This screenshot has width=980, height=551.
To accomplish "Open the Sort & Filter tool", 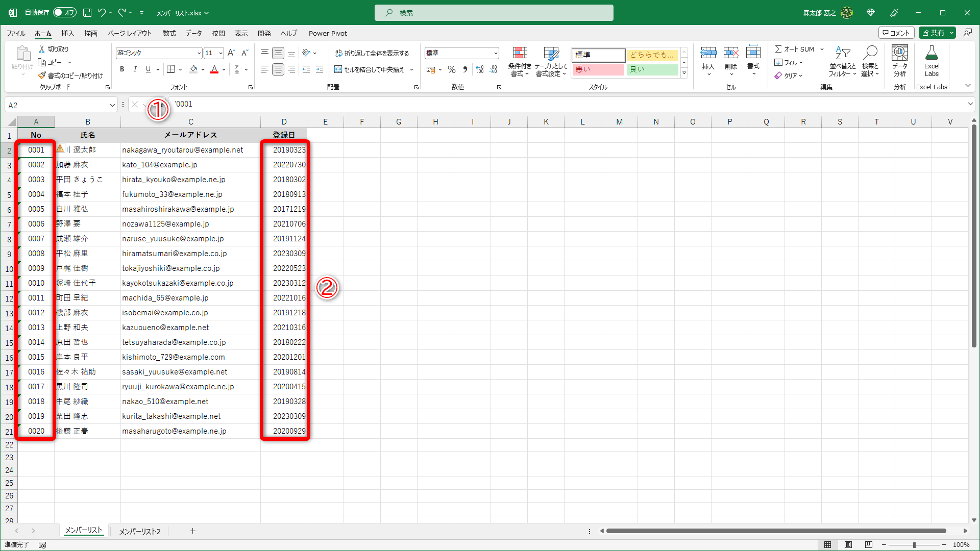I will pos(843,54).
